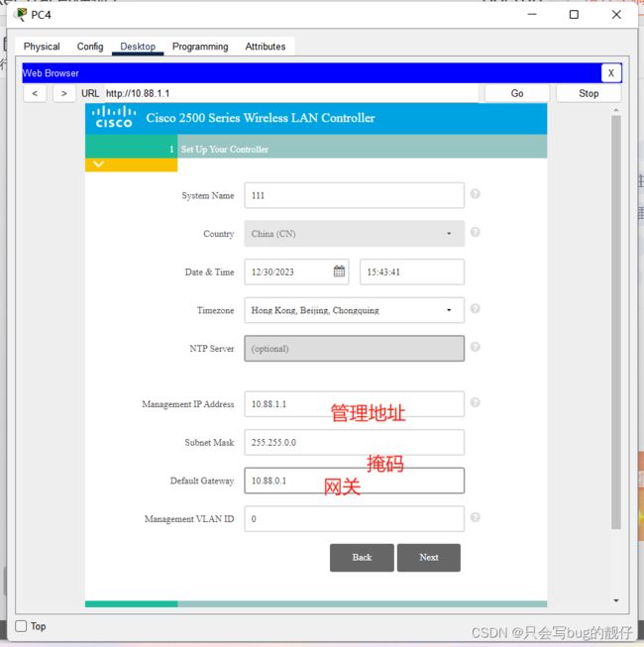Go forward with browser forward arrow
The width and height of the screenshot is (644, 647).
(64, 94)
